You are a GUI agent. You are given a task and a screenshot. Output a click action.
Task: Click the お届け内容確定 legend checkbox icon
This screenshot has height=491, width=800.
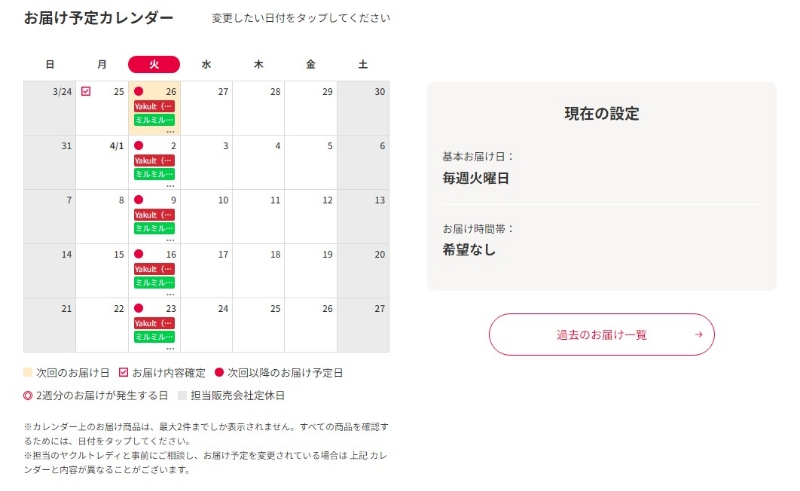pos(123,373)
